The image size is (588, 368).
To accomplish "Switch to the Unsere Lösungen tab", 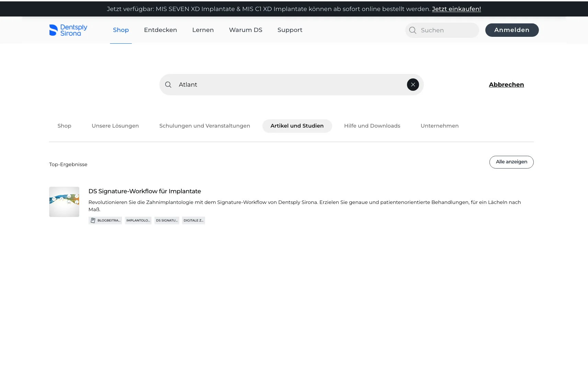I will click(x=115, y=126).
